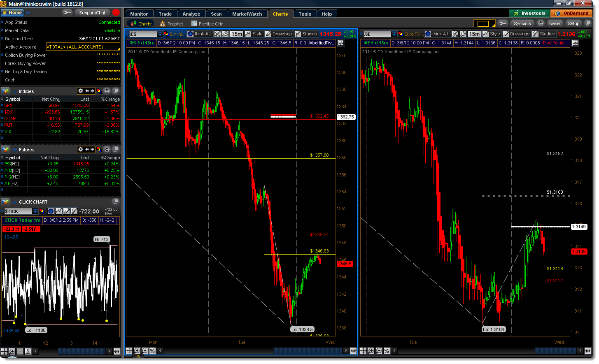Click the OnDemand button
Viewport: 599px width, 364px height.
coord(571,13)
